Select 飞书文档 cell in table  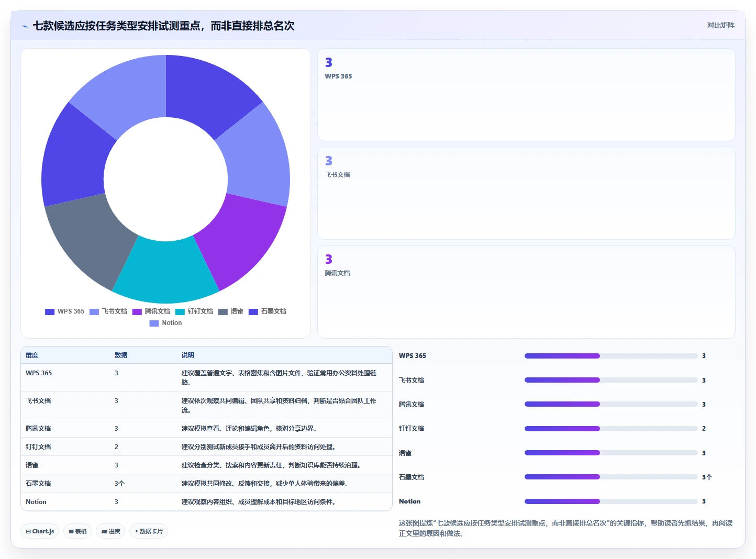pos(38,401)
